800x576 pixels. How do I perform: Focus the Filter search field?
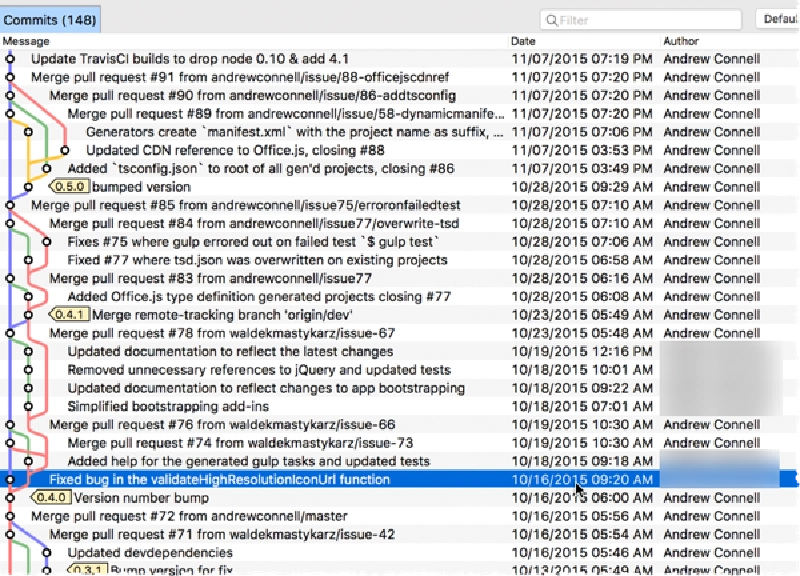click(640, 20)
